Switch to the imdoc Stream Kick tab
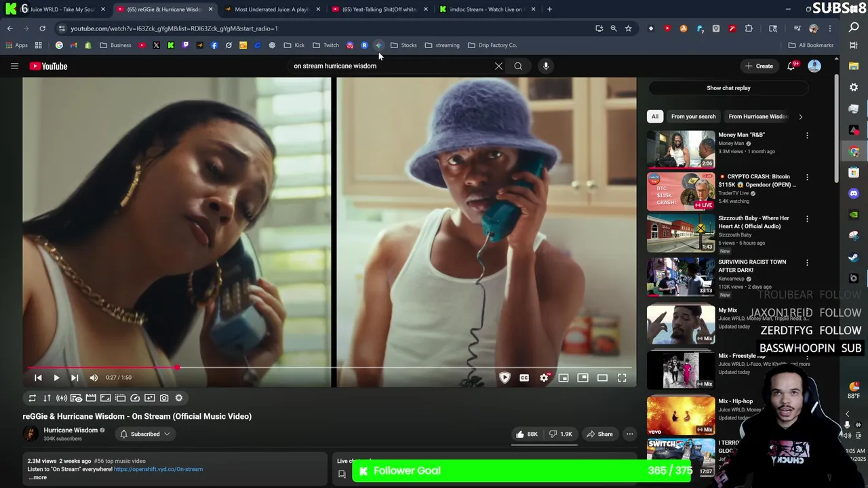 [486, 9]
